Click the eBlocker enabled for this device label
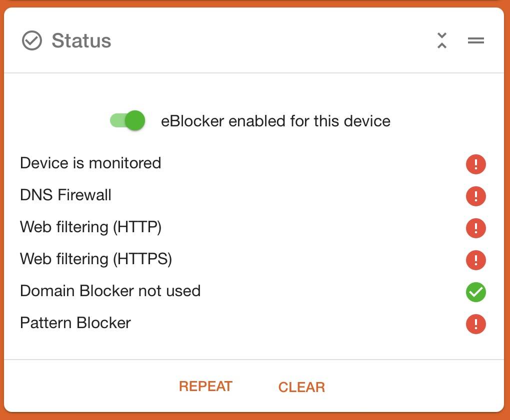Screen dimensions: 510x420 (x=276, y=121)
